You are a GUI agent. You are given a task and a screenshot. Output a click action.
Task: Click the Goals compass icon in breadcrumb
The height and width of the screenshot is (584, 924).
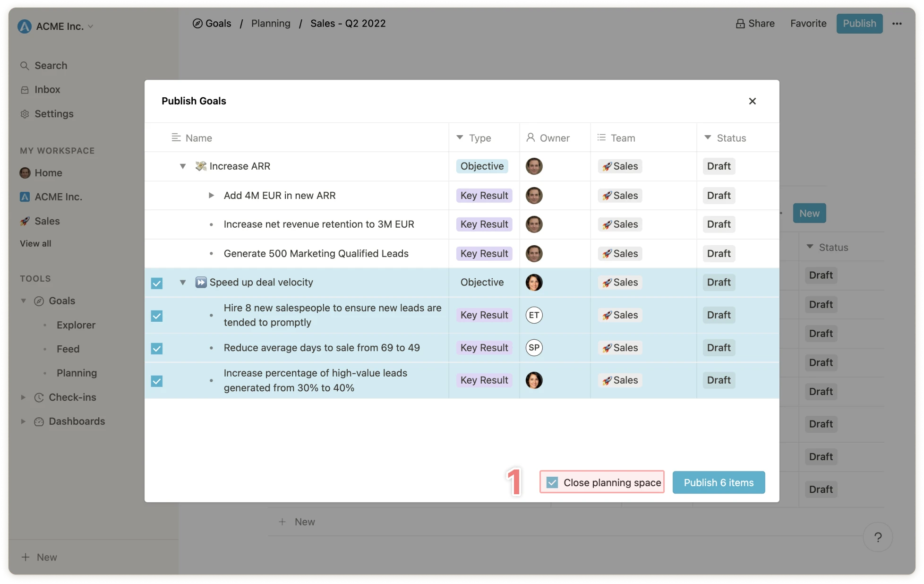197,24
